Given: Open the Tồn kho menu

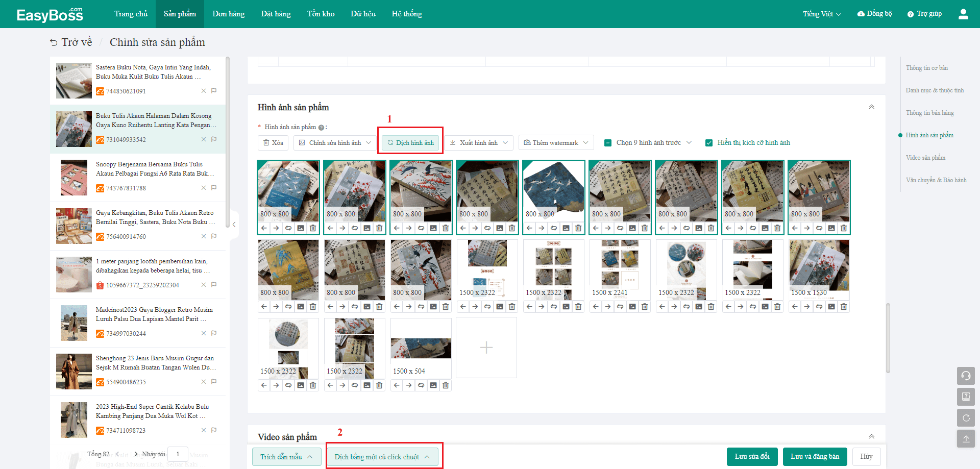Looking at the screenshot, I should point(321,14).
